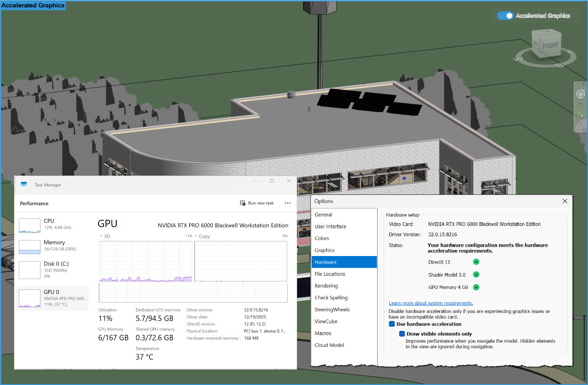
Task: Select Colors in Options list
Action: click(344, 238)
